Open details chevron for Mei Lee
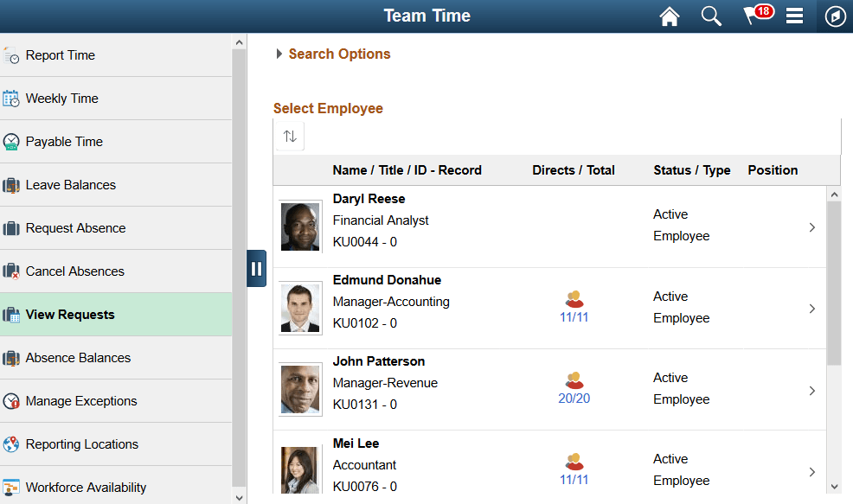The height and width of the screenshot is (504, 853). [x=811, y=471]
